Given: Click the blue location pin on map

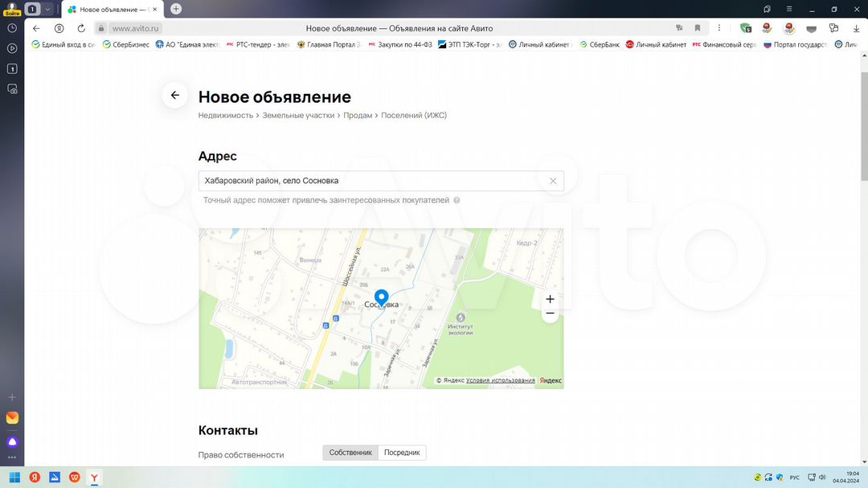Looking at the screenshot, I should (382, 298).
